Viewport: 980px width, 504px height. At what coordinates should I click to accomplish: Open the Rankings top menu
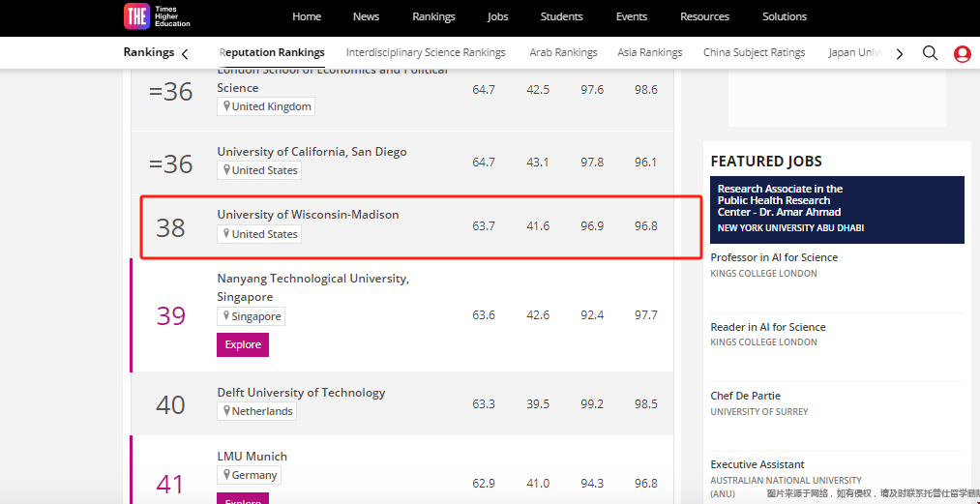(x=432, y=16)
